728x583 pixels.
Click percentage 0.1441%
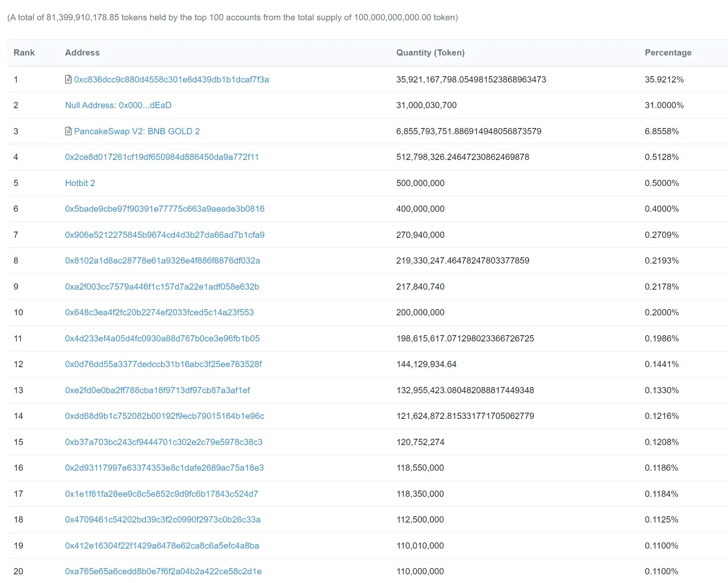[662, 364]
